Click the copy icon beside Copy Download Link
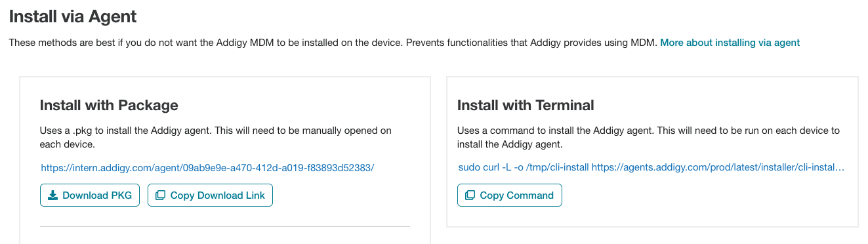The image size is (868, 244). (160, 195)
